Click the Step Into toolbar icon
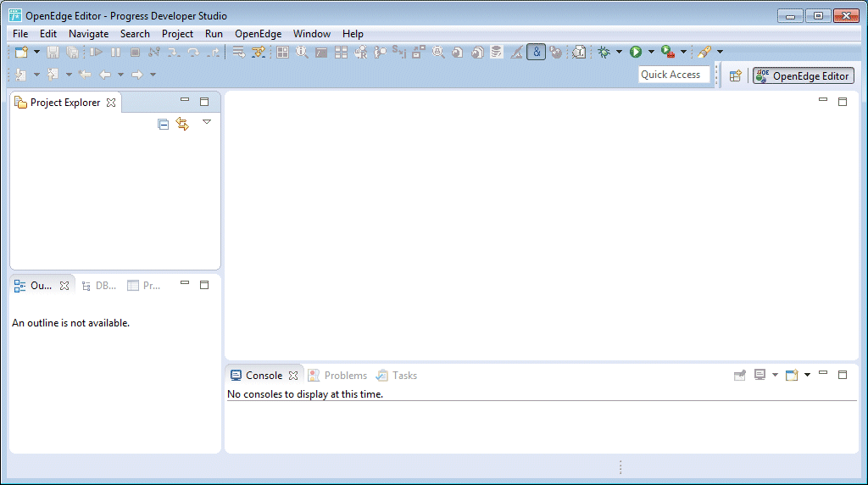Screen dimensions: 868x485 coord(174,52)
